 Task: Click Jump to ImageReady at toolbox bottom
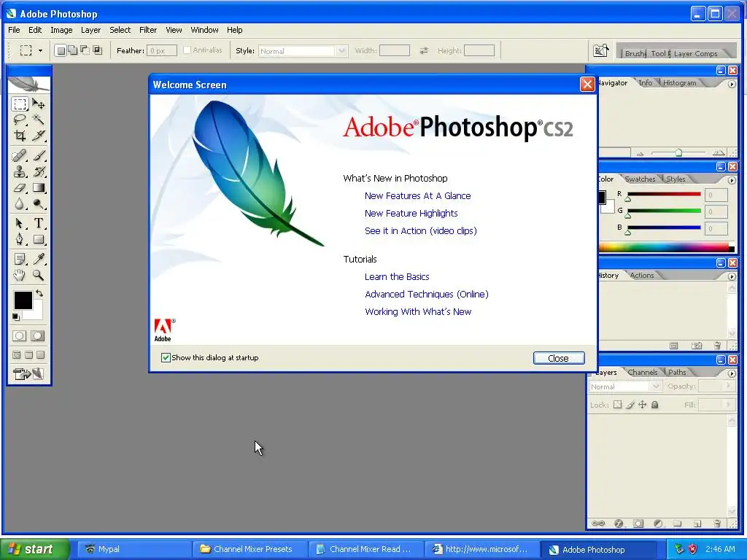coord(29,374)
